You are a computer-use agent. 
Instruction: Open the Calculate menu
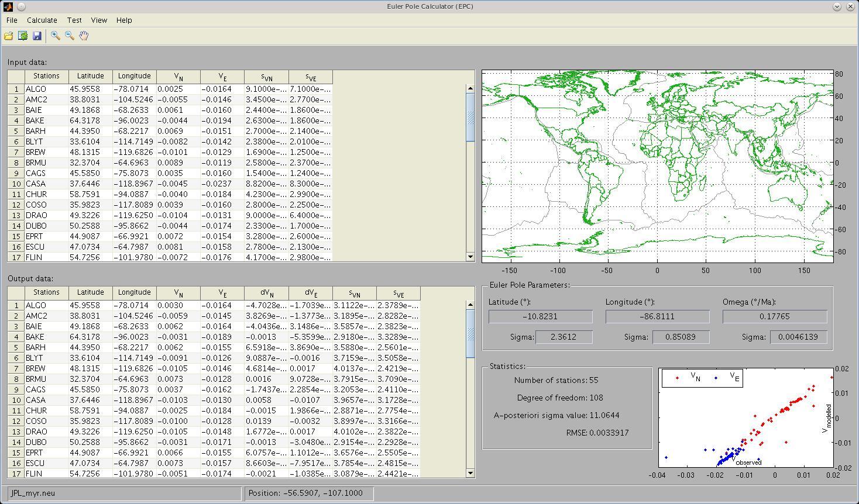(x=42, y=20)
